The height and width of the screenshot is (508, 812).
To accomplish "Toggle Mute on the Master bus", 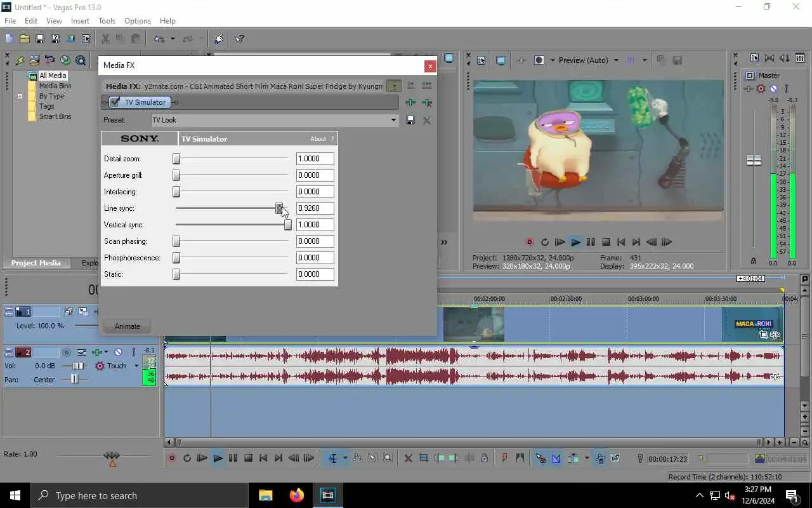I will click(x=773, y=89).
